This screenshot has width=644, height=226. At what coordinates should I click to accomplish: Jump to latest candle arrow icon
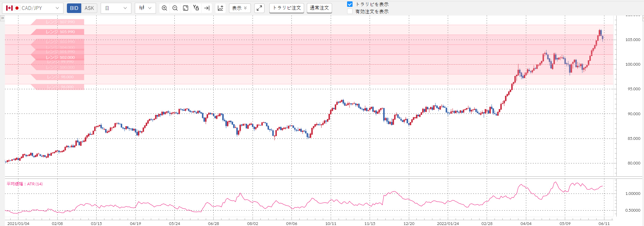pos(207,8)
